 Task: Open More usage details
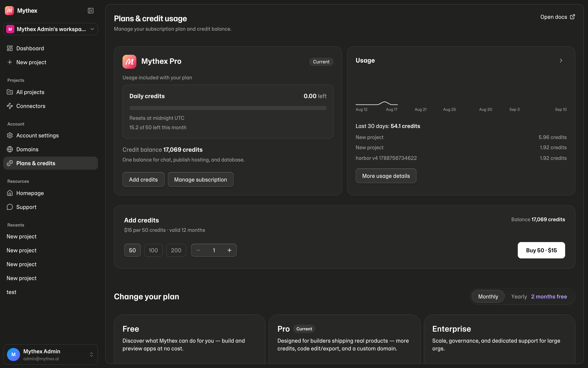(x=386, y=176)
